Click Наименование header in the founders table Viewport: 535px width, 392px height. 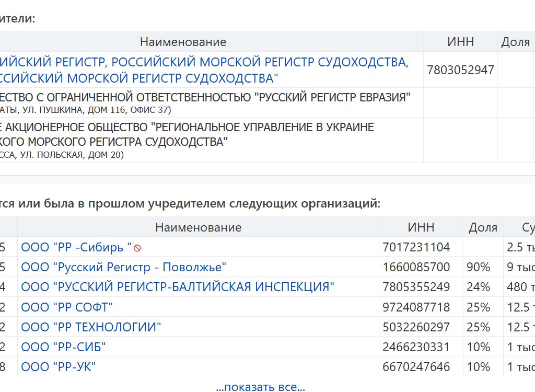(183, 42)
